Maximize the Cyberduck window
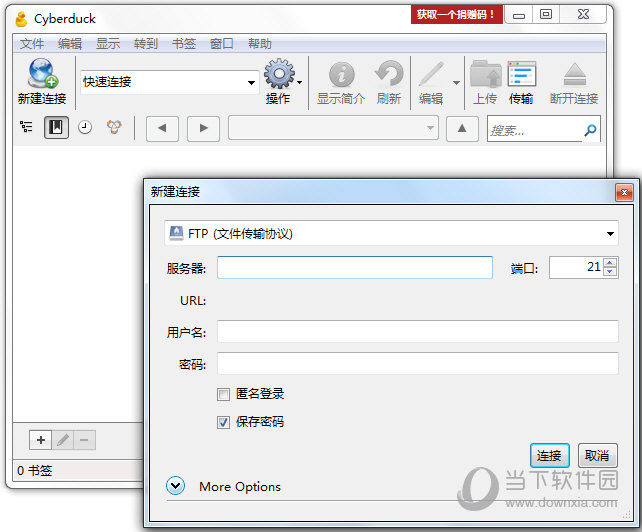This screenshot has width=642, height=532. [x=546, y=15]
